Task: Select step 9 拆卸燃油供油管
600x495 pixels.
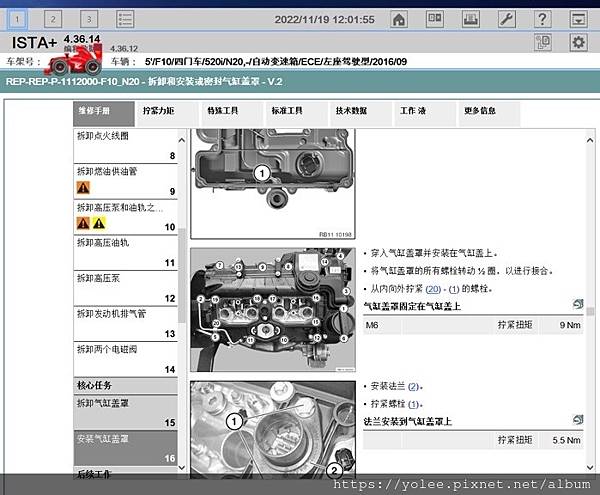Action: tap(126, 181)
